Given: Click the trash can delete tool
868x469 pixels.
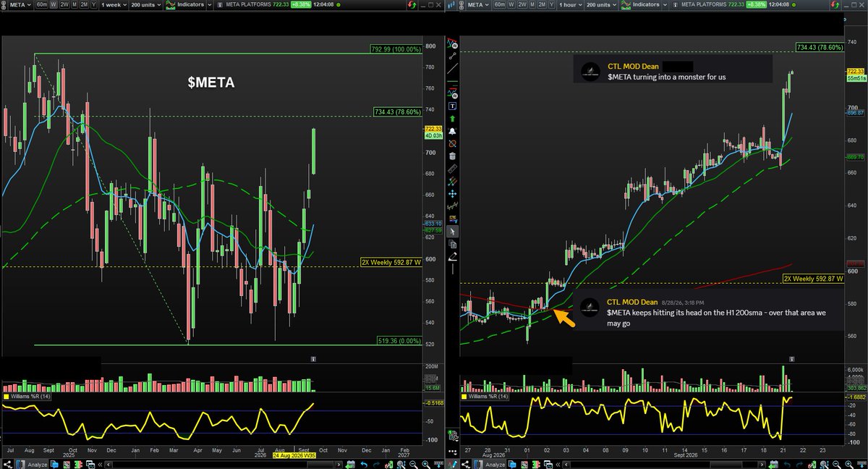Looking at the screenshot, I should click(x=452, y=156).
